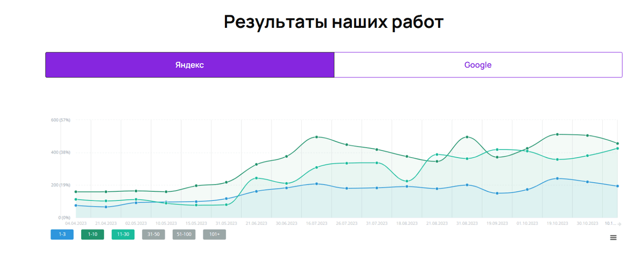Open the chart hamburger menu

point(613,237)
